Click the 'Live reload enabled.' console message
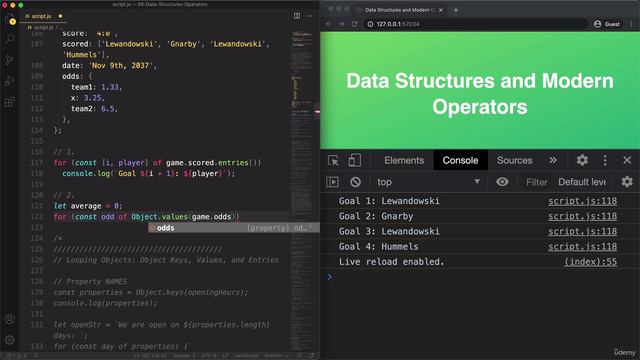The height and width of the screenshot is (360, 640). click(x=391, y=262)
